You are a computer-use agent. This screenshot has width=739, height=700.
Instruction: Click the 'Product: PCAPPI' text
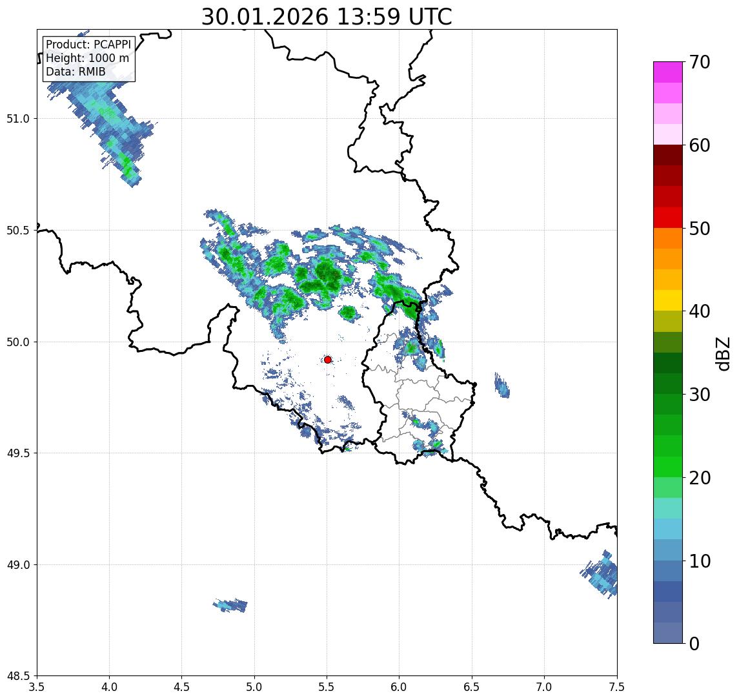pos(88,45)
